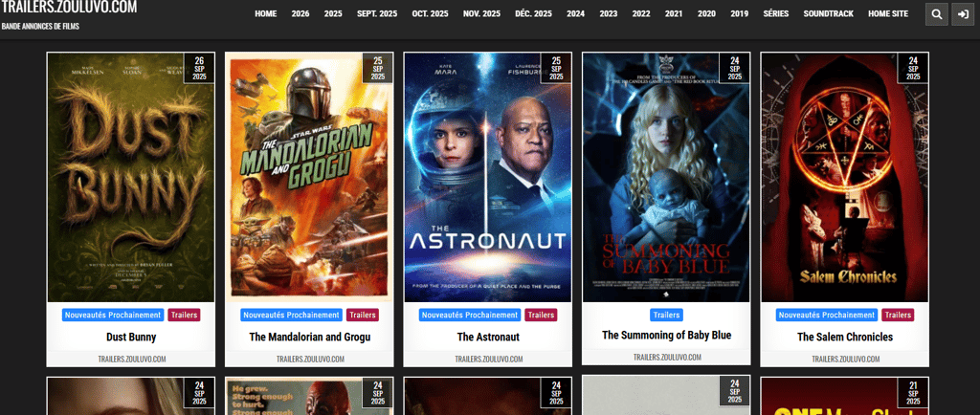Select DÉC. 2025 in navigation
The height and width of the screenshot is (415, 980).
(533, 13)
